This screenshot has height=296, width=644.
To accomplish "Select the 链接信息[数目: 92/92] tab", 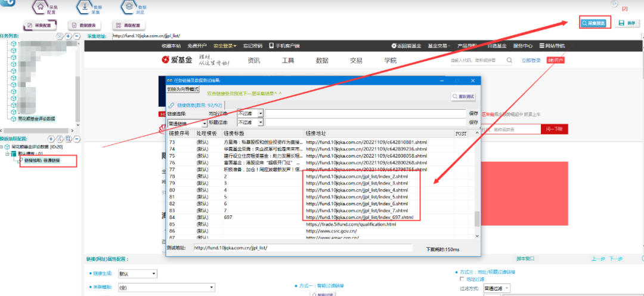I will click(196, 105).
